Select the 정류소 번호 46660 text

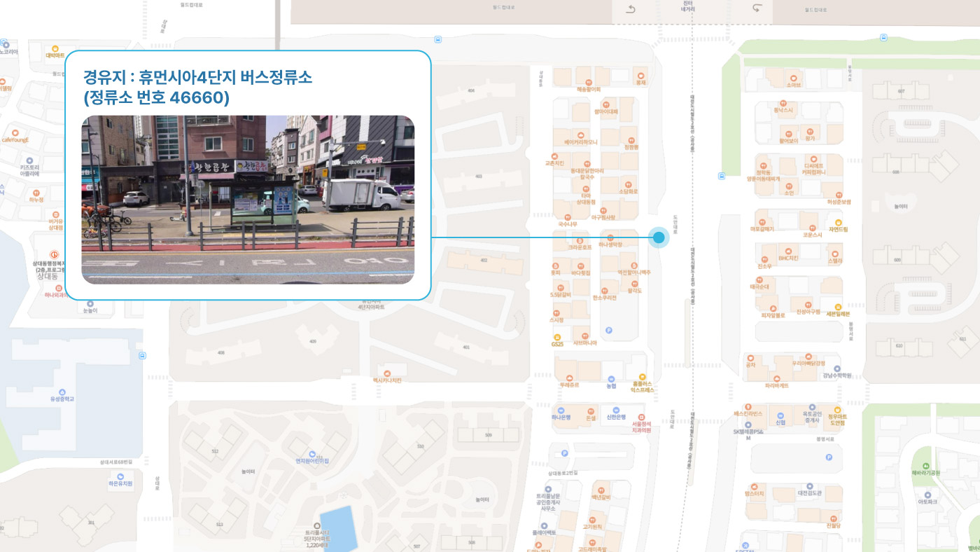[156, 99]
